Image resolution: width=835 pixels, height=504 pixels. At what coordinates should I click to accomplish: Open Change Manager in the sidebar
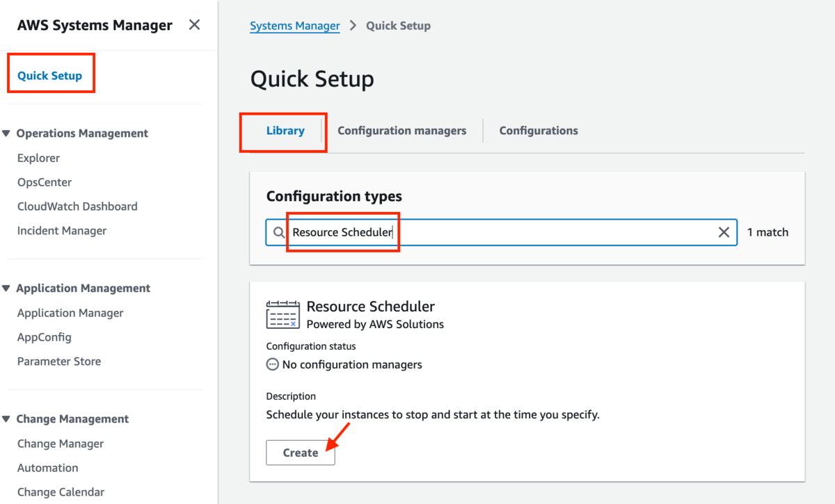[x=61, y=444]
